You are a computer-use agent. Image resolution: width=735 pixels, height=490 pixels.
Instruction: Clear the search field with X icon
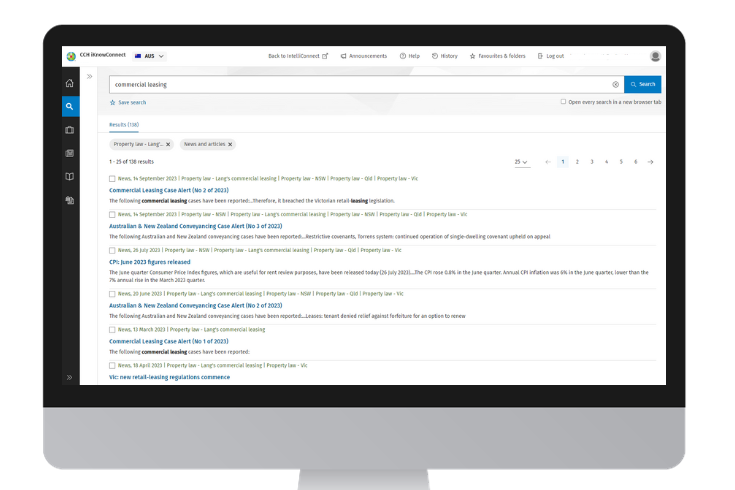pyautogui.click(x=615, y=85)
